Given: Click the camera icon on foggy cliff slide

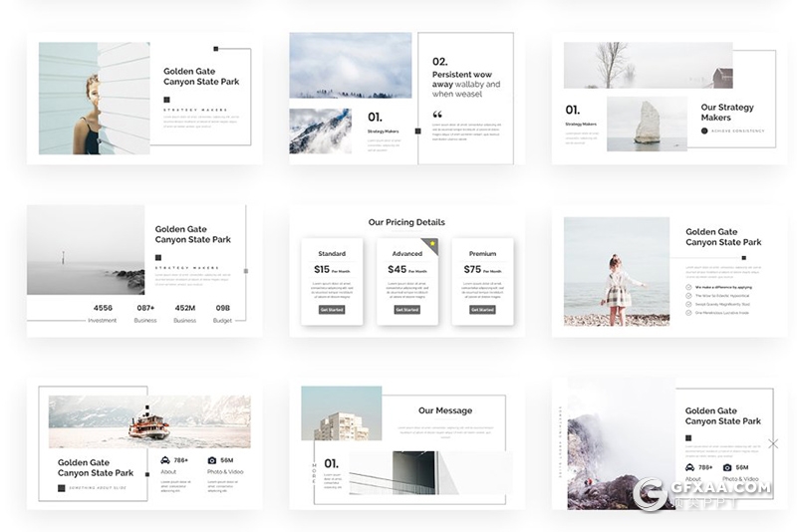Looking at the screenshot, I should [727, 467].
